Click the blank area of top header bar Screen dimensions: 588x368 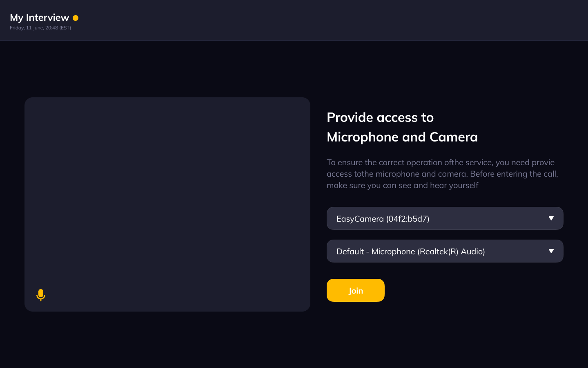327,20
